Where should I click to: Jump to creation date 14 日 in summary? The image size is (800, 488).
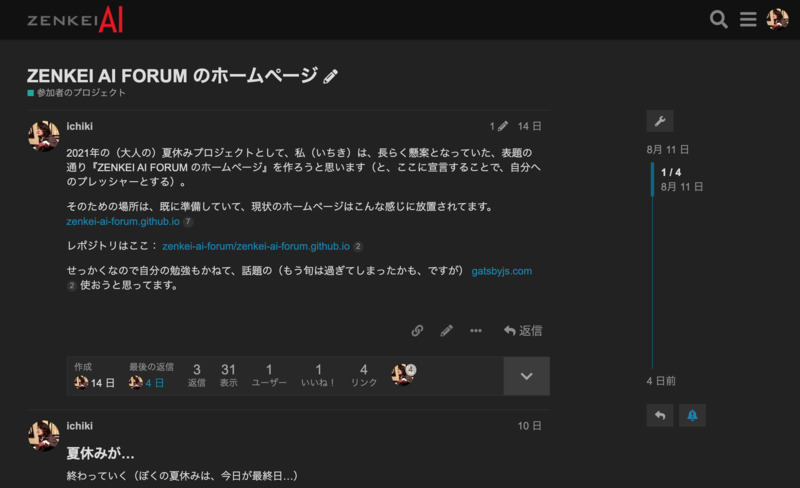click(94, 382)
